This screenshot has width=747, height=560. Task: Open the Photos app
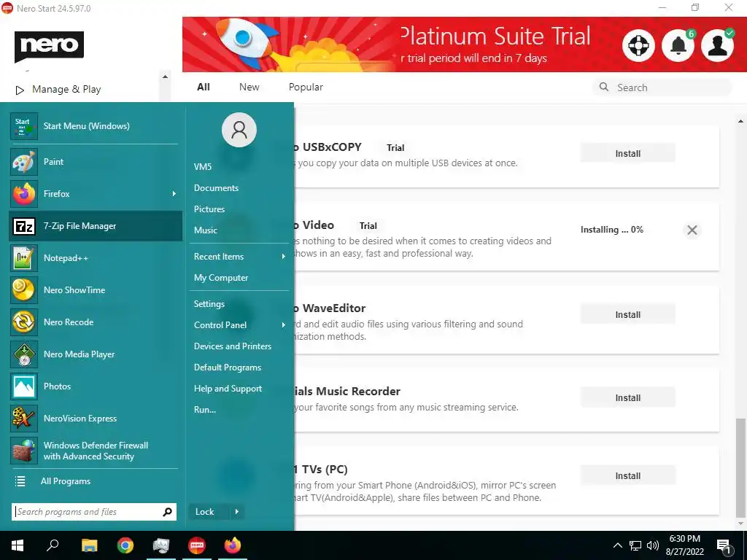tap(96, 386)
